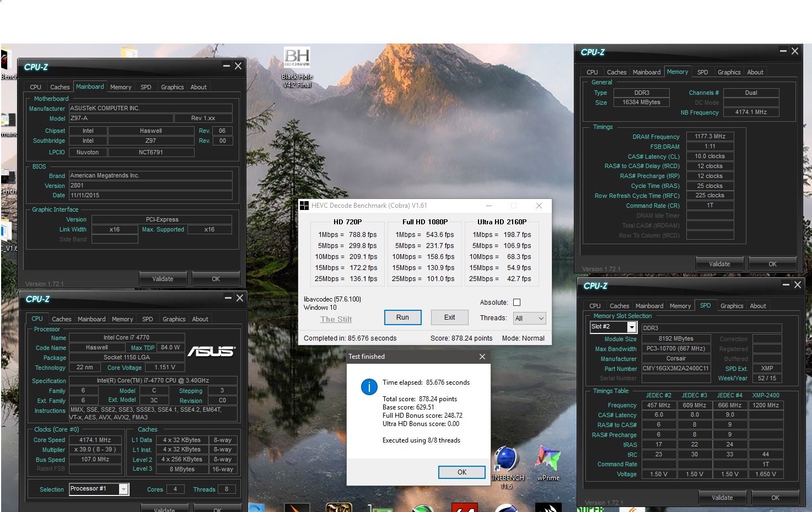Viewport: 812px width, 512px height.
Task: Open About tab in SPD CPU-Z window
Action: [758, 306]
